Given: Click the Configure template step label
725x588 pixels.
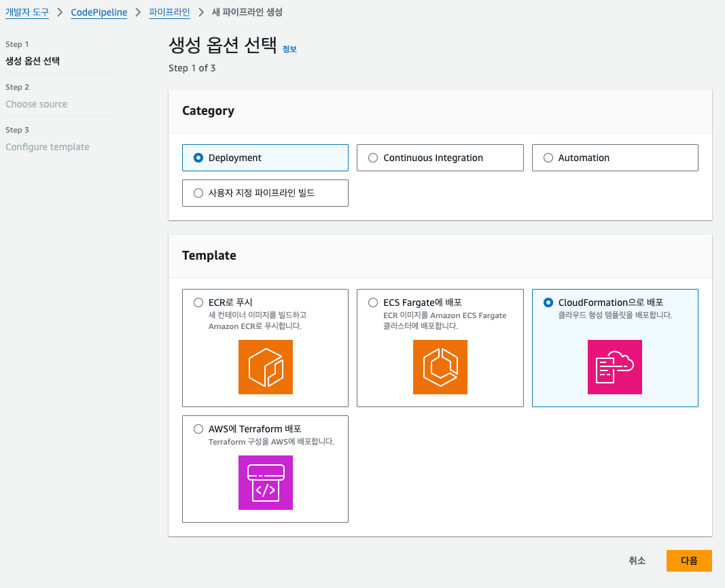Looking at the screenshot, I should point(48,147).
